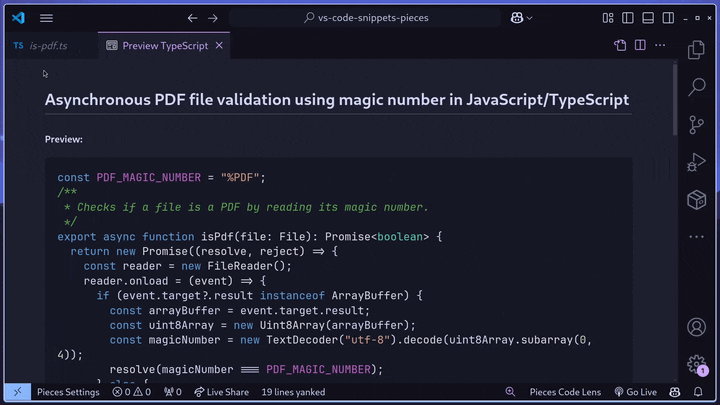The image size is (720, 405).
Task: Open the remote window status button
Action: [18, 392]
